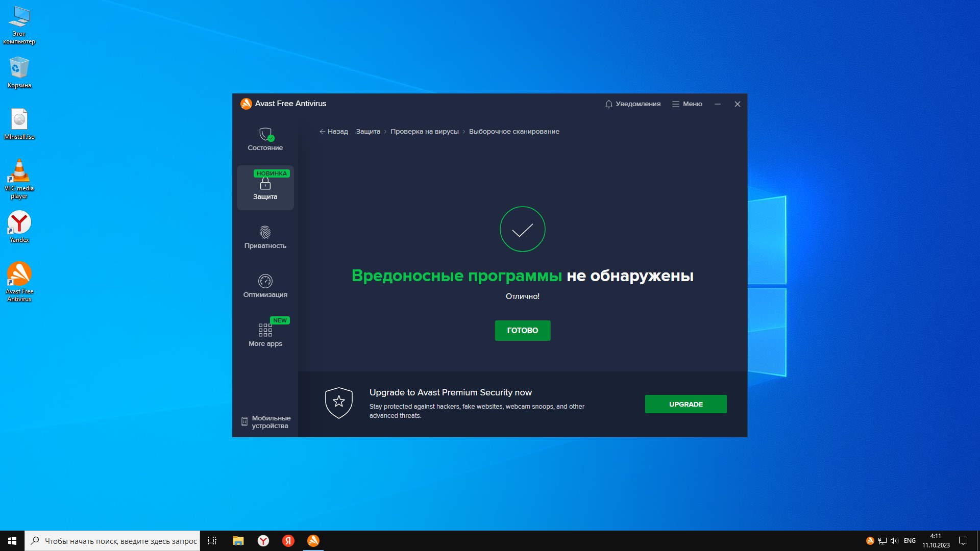Click Проверка на вирусы breadcrumb
Image resolution: width=980 pixels, height=551 pixels.
[x=424, y=132]
